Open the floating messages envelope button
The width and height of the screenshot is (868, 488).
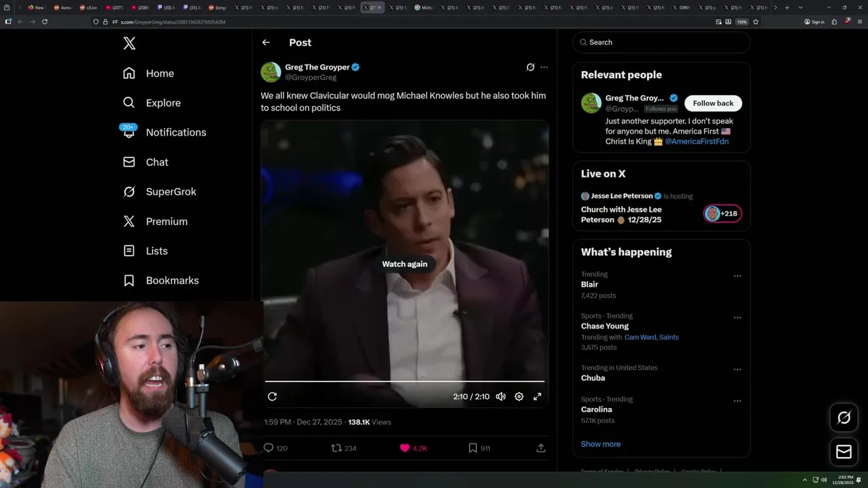[x=844, y=452]
